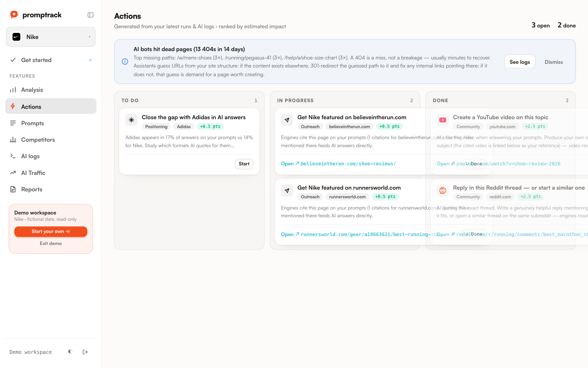Screen dimensions: 588x368
Task: Open the believeintherun.com/shoe-reviews/ link
Action: [338, 164]
